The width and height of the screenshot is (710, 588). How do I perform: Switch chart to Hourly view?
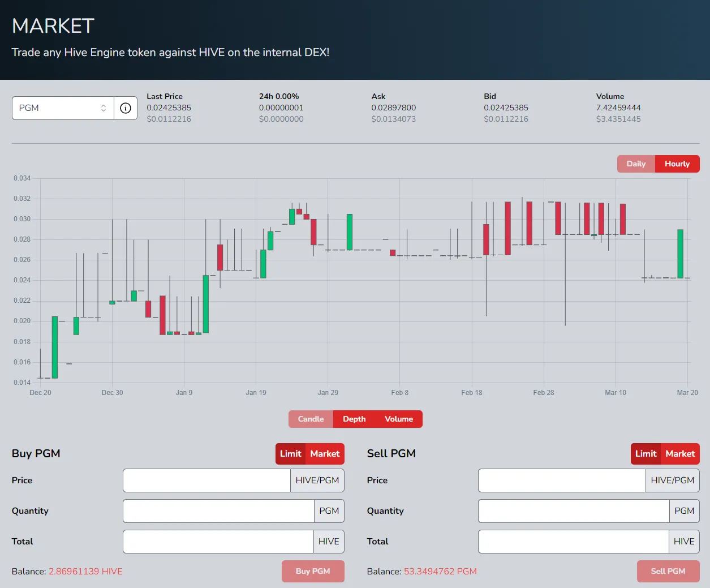click(x=677, y=164)
